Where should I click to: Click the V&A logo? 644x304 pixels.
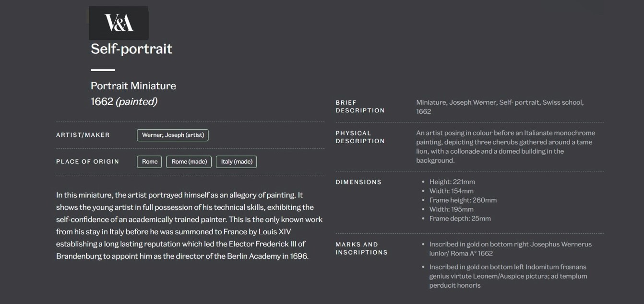[x=119, y=23]
